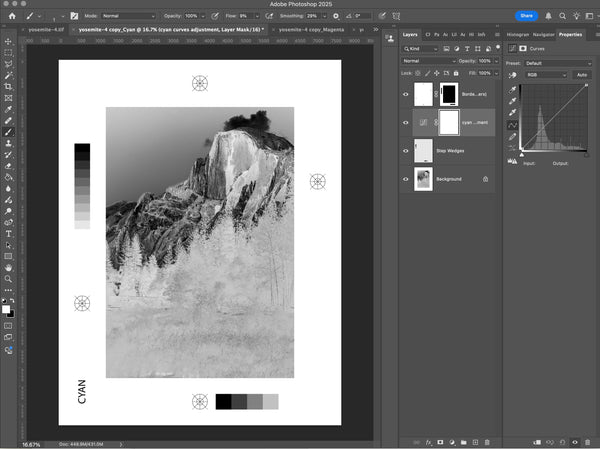Open the Search magnifier in top bar
Viewport: 600px width, 449px height.
(x=562, y=16)
